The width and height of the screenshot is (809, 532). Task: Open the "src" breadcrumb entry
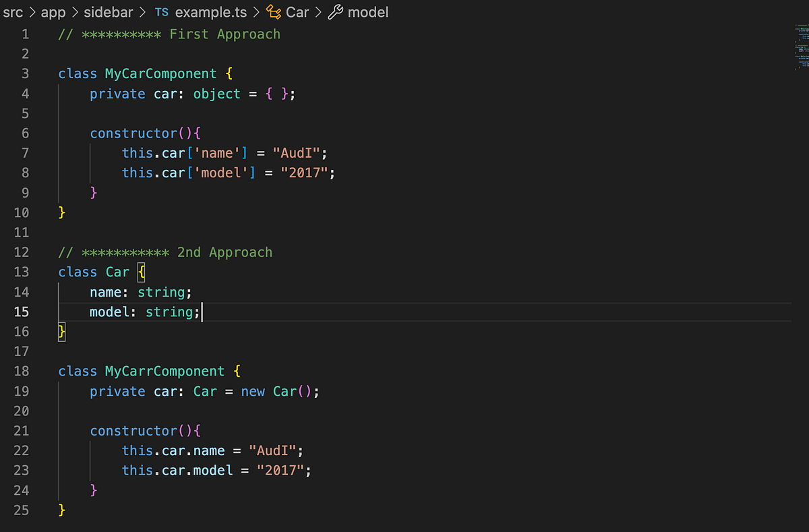13,11
